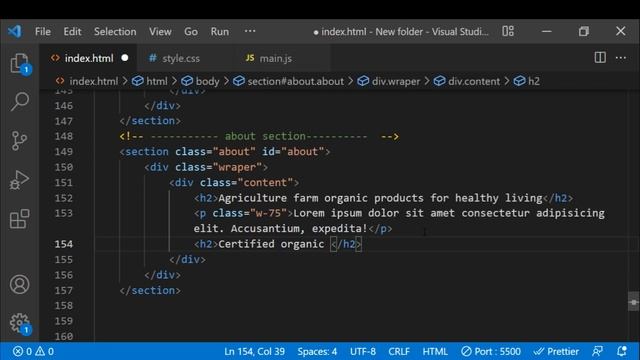Open the Selection menu
Screen dimensions: 640x360
coord(115,31)
